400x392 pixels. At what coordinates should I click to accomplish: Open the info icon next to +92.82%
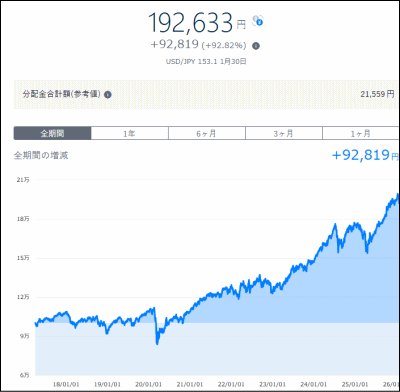tap(256, 46)
